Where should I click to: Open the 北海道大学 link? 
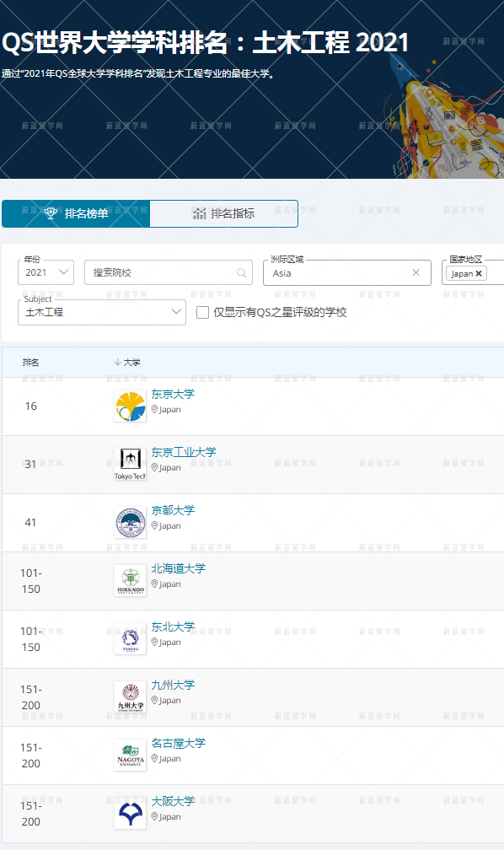click(x=179, y=568)
